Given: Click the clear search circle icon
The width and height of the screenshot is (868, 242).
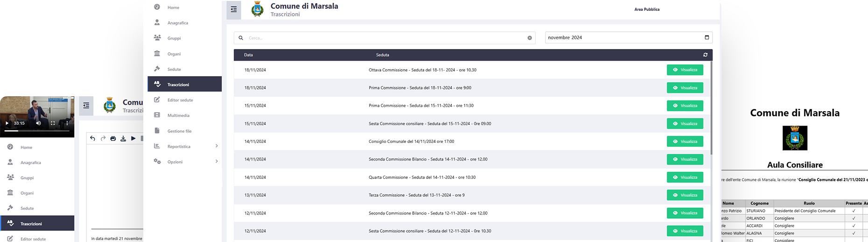Looking at the screenshot, I should click(530, 38).
